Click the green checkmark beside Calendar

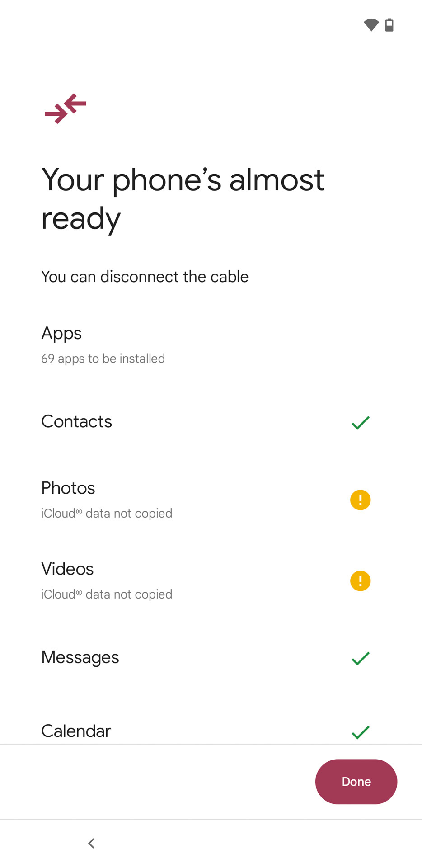coord(361,732)
